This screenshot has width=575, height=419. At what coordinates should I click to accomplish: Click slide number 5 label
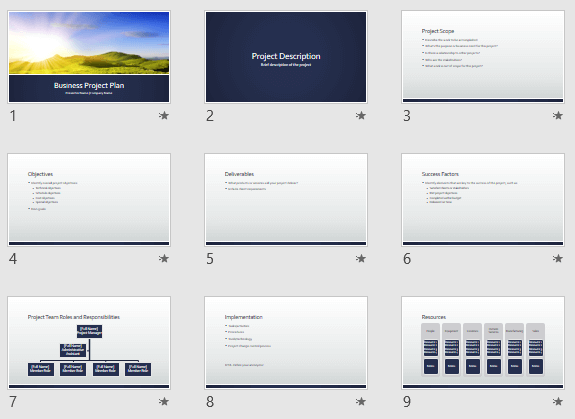click(x=210, y=259)
